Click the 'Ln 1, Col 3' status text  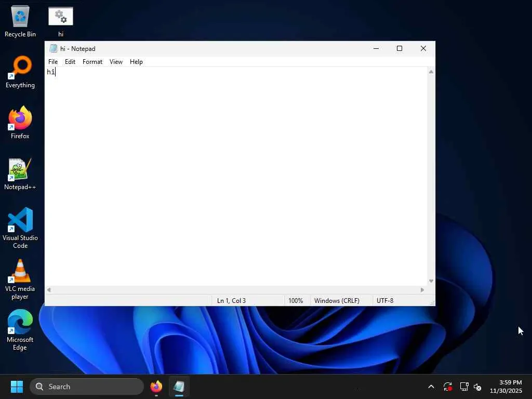click(x=231, y=301)
